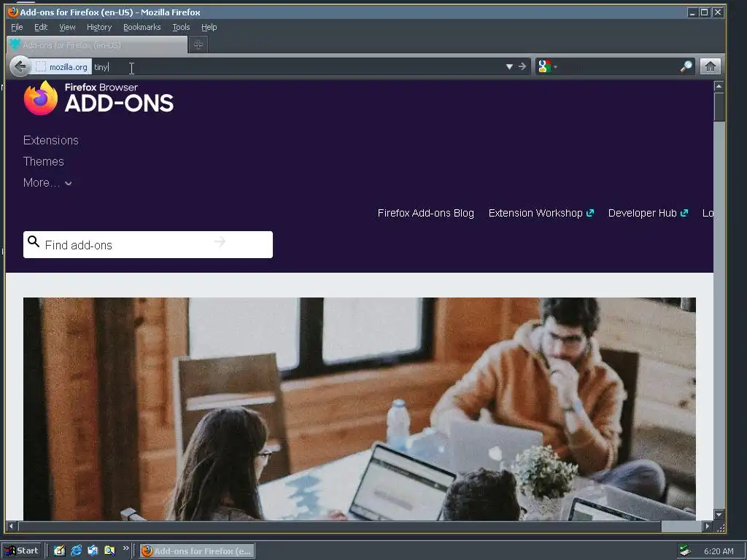Minimize the Firefox window
This screenshot has height=560, width=747.
tap(692, 12)
